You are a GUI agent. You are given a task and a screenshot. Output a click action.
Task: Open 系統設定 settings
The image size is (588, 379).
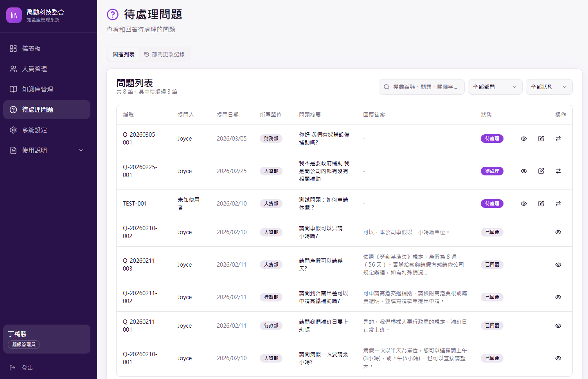click(47, 130)
